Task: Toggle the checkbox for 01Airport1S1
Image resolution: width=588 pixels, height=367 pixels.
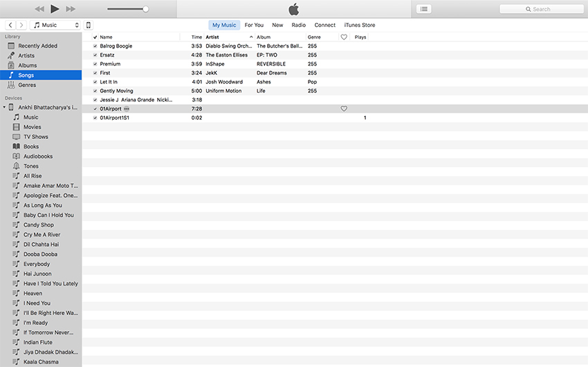Action: point(95,117)
